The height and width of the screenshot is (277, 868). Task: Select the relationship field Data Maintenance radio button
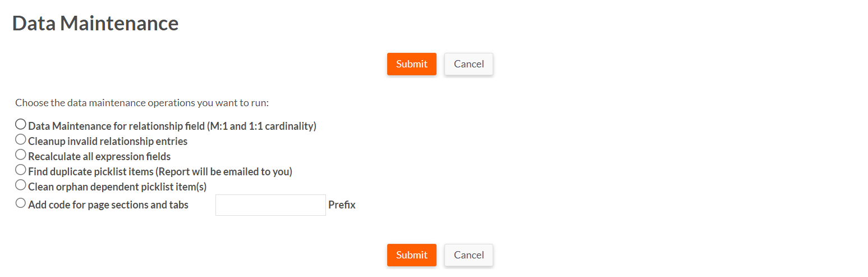[x=21, y=124]
